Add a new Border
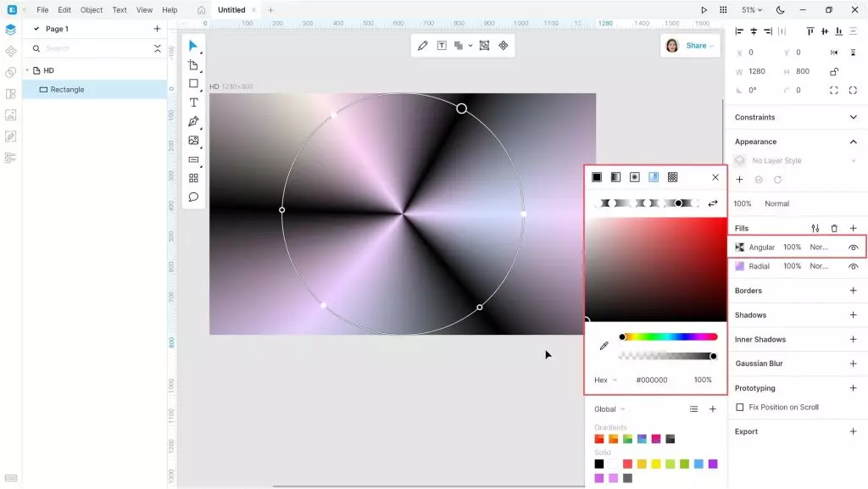The width and height of the screenshot is (868, 489). 853,291
